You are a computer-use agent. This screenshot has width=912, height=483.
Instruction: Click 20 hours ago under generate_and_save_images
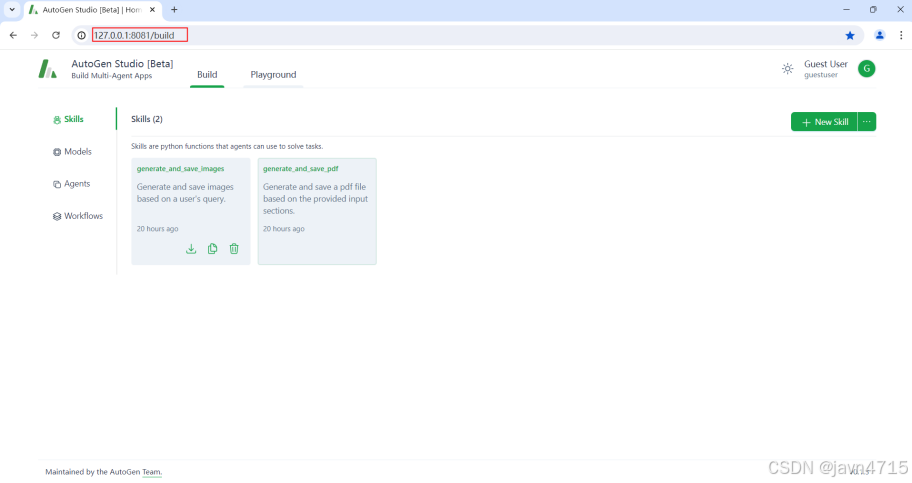158,229
